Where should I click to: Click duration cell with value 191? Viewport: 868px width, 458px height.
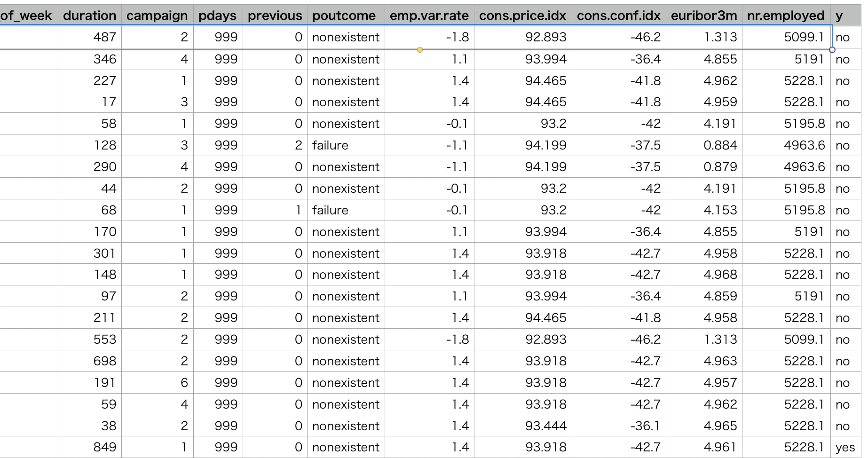click(x=90, y=383)
